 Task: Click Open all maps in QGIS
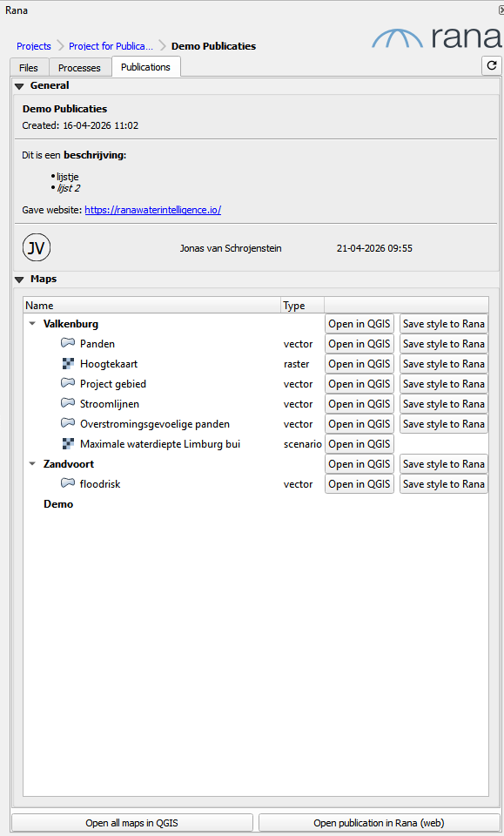131,823
